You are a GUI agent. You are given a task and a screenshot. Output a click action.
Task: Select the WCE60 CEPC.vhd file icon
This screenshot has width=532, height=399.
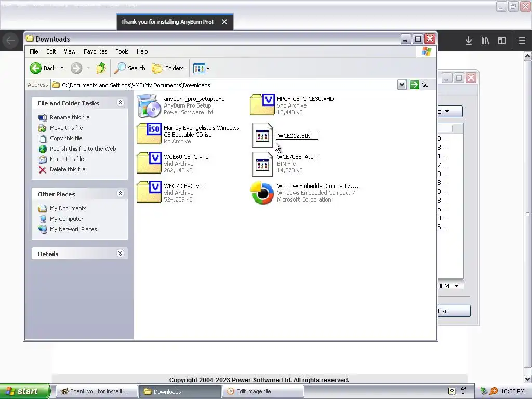[x=149, y=163]
